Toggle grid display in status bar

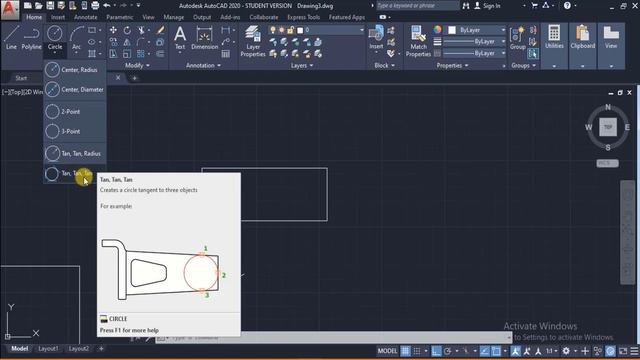[405, 351]
